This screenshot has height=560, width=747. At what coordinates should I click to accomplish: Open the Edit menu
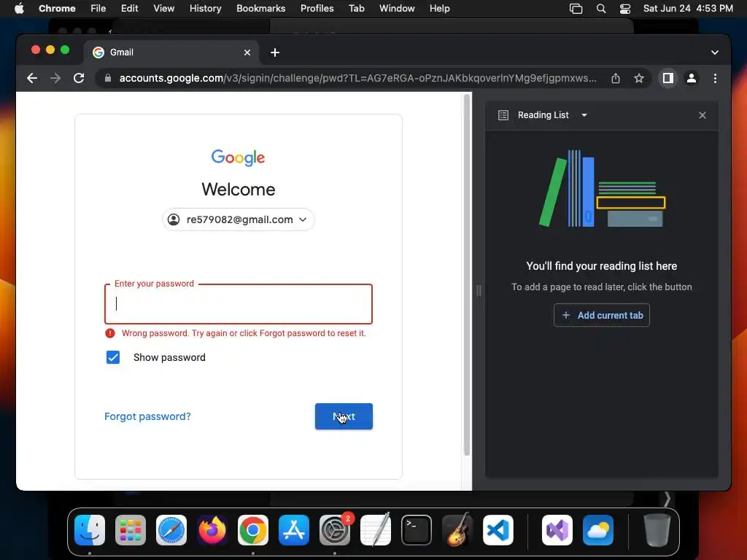tap(129, 9)
